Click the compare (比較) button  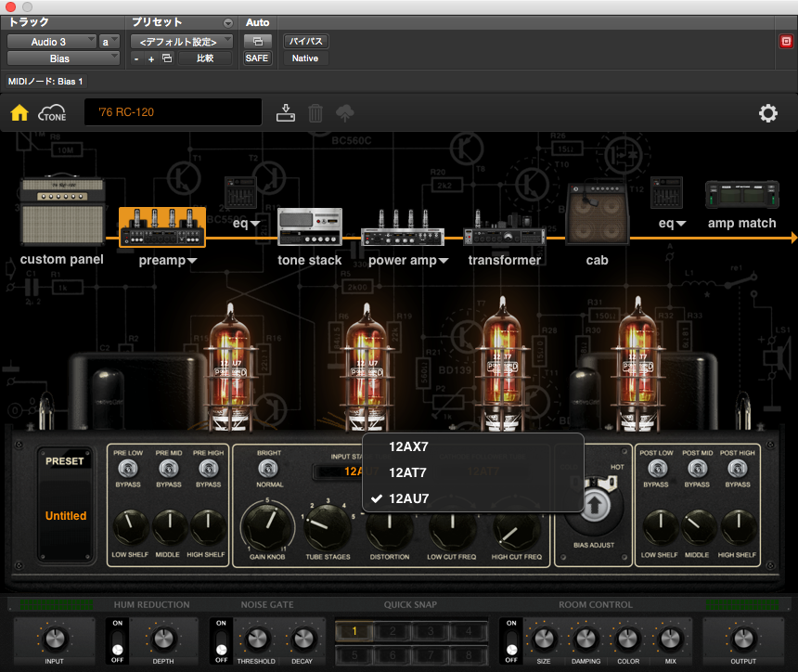tap(204, 58)
